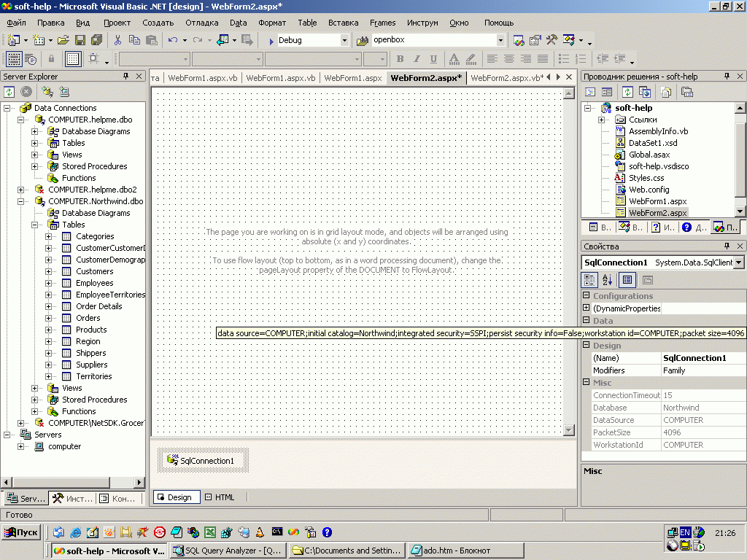Image resolution: width=747 pixels, height=560 pixels.
Task: Collapse the Data Connections node
Action: (x=7, y=108)
